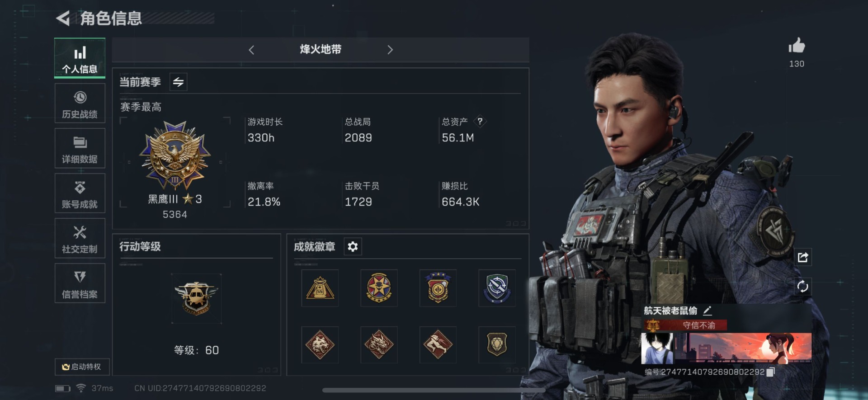868x400 pixels.
Task: Switch to 详细数据 tab
Action: 80,148
